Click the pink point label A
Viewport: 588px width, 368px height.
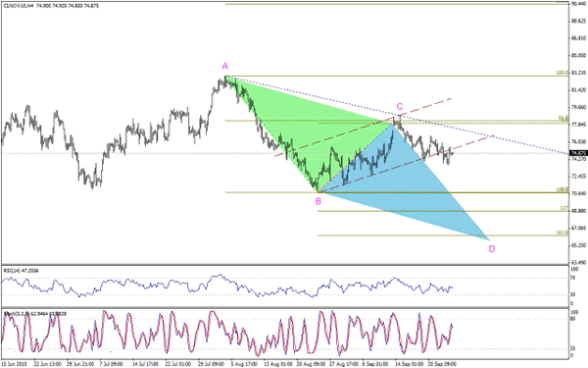(x=224, y=67)
